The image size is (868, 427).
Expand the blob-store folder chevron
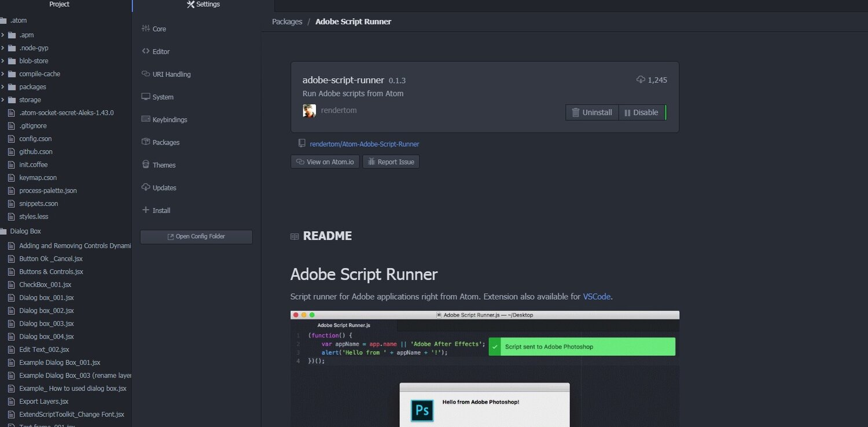pos(3,61)
